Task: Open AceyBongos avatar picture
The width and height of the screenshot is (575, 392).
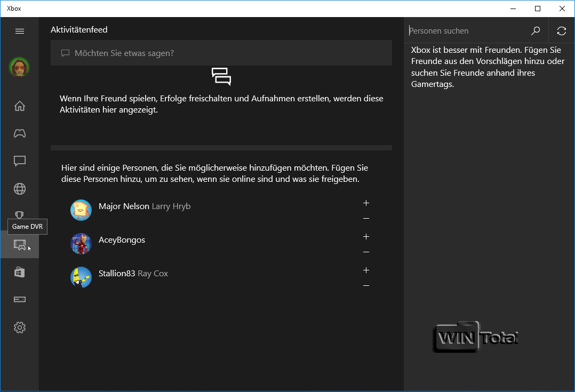Action: click(81, 244)
